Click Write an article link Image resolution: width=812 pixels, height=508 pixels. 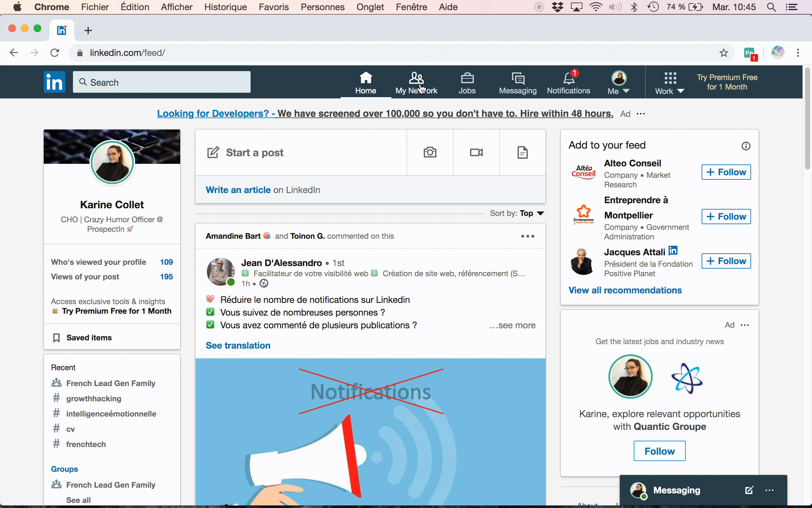238,190
